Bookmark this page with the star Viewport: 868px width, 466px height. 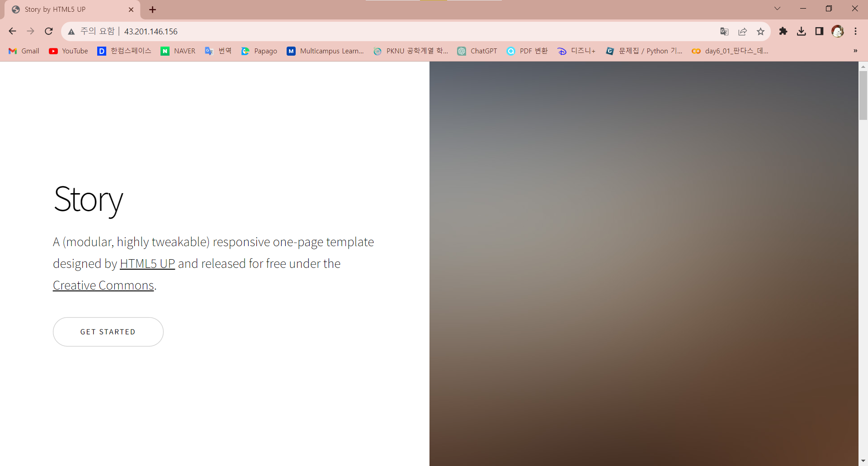coord(760,31)
